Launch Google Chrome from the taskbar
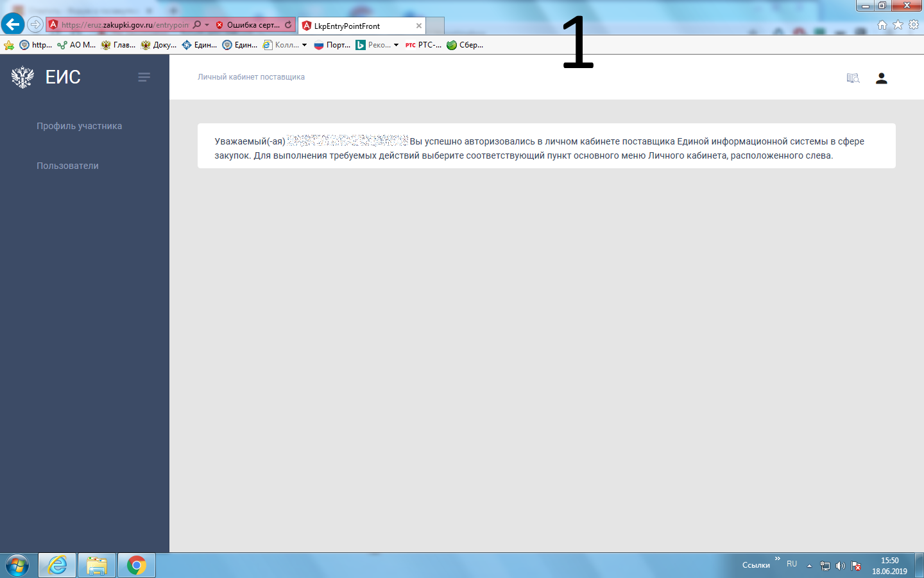This screenshot has width=924, height=578. coord(136,565)
